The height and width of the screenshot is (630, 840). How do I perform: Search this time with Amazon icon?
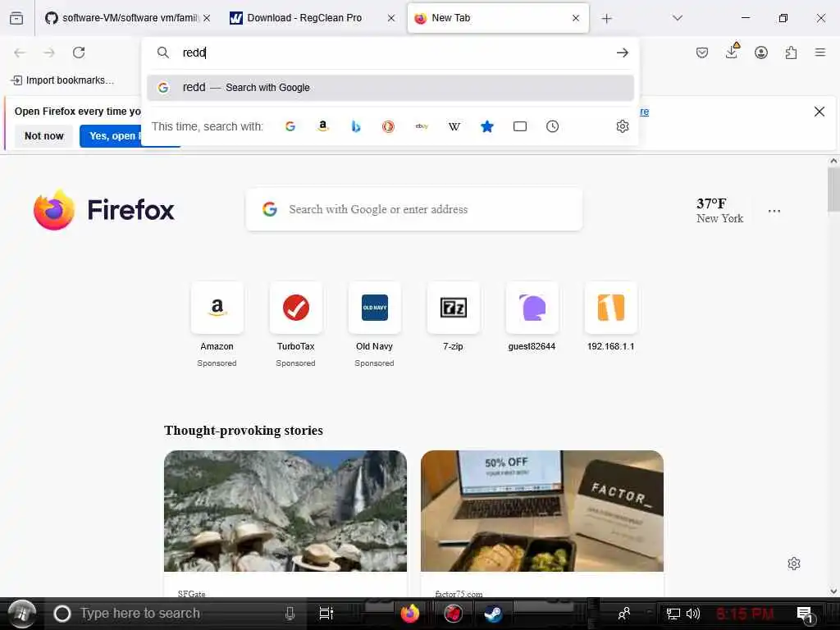tap(323, 126)
